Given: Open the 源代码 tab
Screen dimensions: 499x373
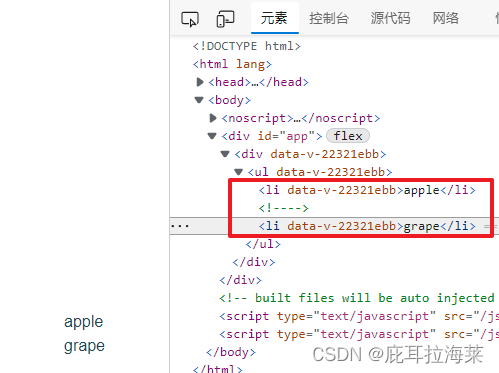Looking at the screenshot, I should [390, 18].
